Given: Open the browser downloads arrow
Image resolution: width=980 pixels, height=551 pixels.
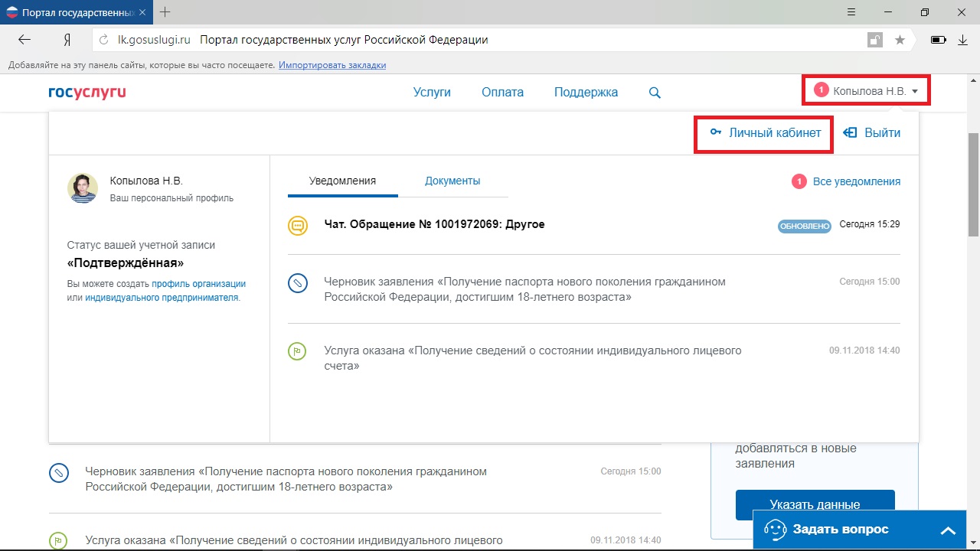Looking at the screenshot, I should click(963, 40).
